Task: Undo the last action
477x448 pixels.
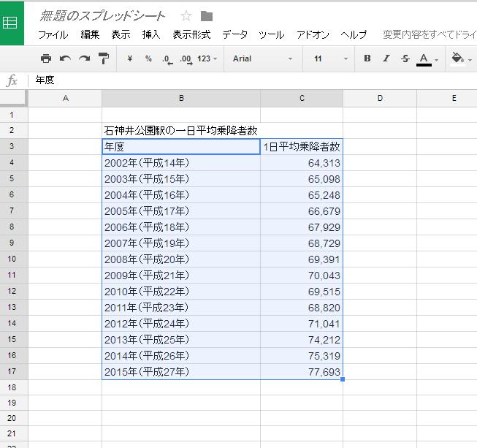Action: 65,58
